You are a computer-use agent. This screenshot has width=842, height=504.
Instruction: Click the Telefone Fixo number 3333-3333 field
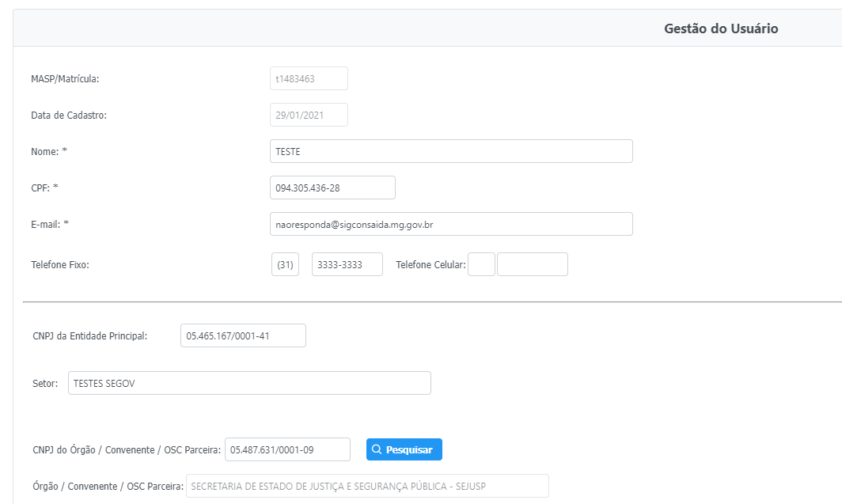(x=347, y=265)
